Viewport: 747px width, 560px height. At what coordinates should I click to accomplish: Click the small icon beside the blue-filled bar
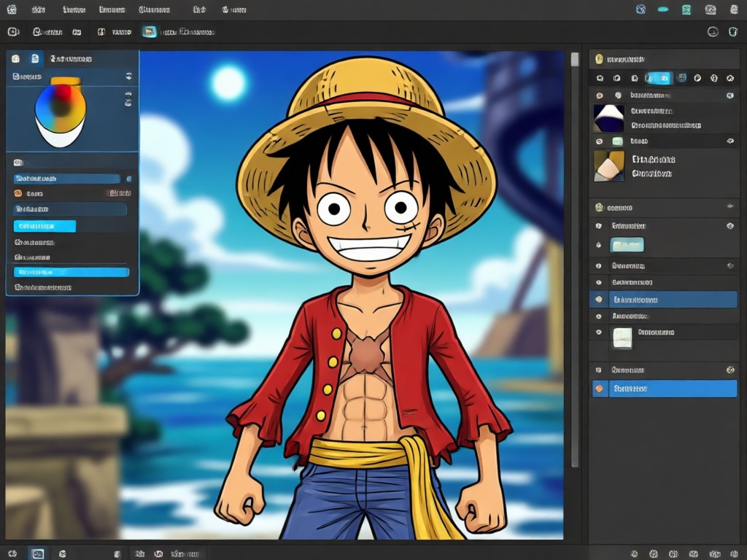pyautogui.click(x=128, y=179)
